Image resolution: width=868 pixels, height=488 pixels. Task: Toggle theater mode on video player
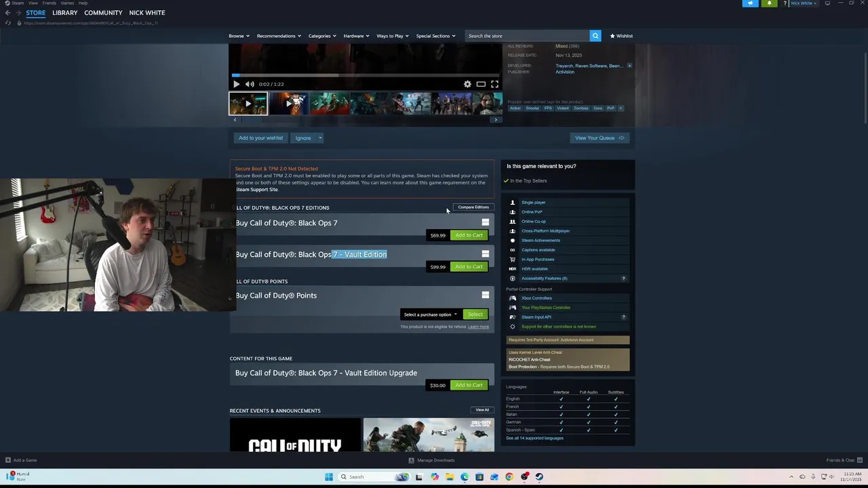coord(481,84)
